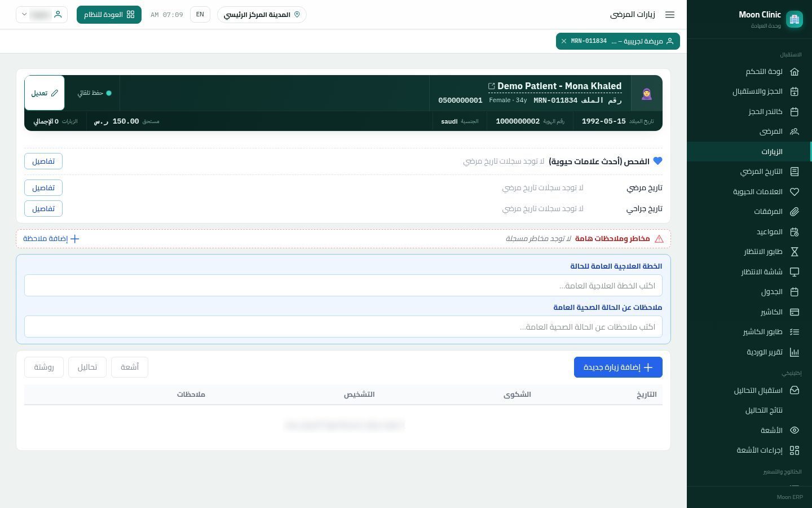
Task: Click العودة للنظام back to system button
Action: [109, 15]
